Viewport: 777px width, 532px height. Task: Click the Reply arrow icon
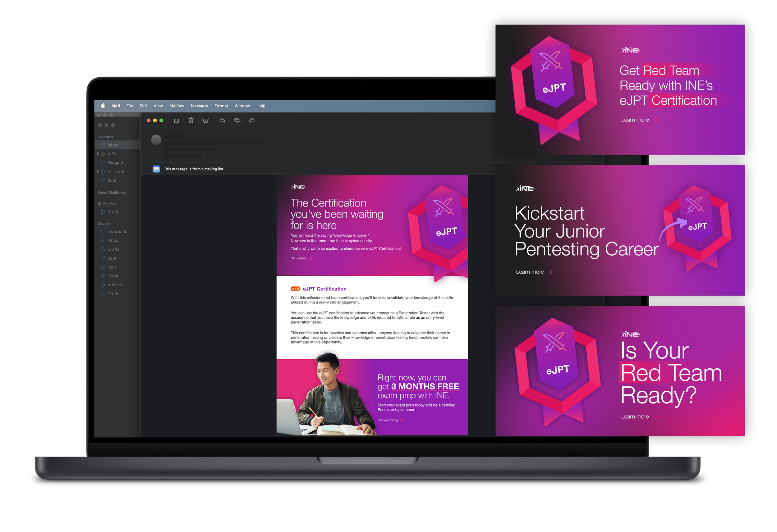point(222,120)
